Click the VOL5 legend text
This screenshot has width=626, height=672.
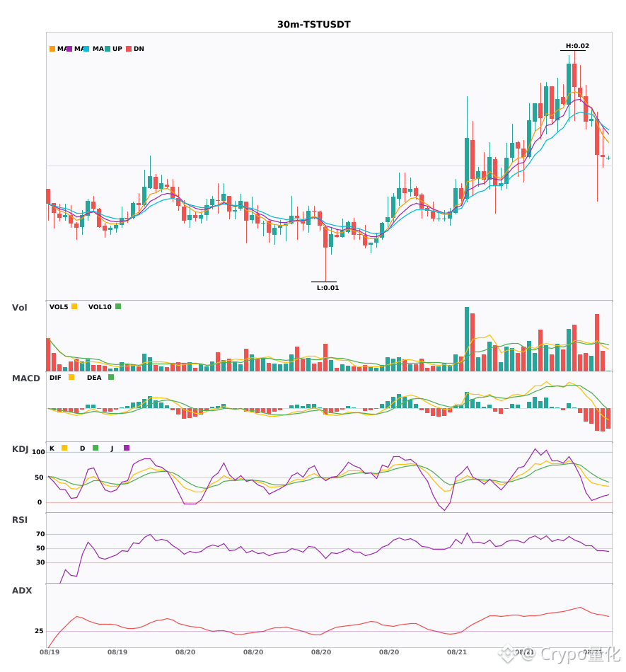[59, 307]
